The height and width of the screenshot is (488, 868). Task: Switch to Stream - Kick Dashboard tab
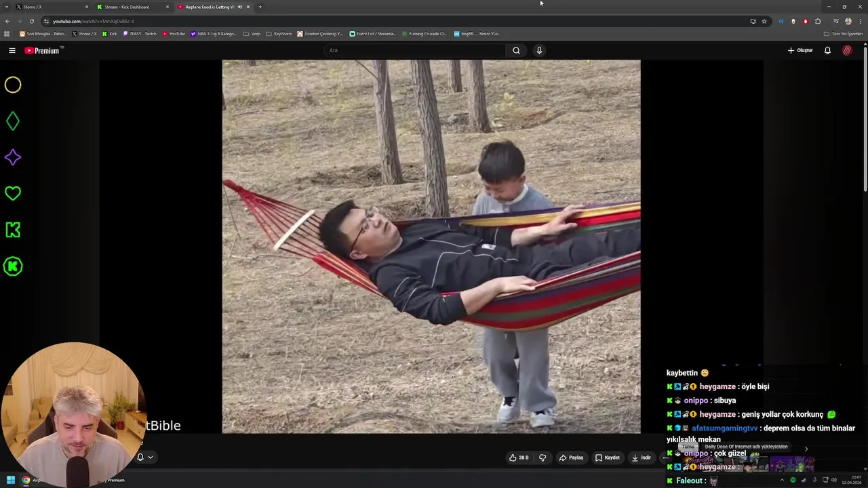(132, 7)
